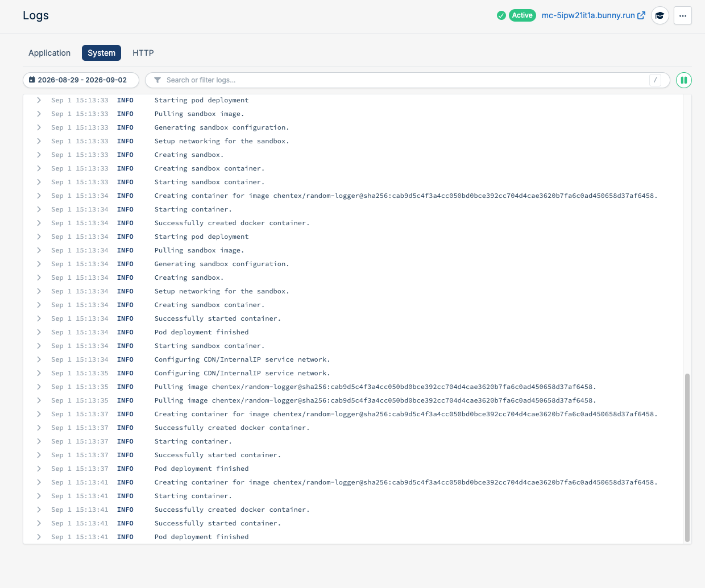The image size is (705, 588).
Task: Click the 15:13:35 'Configuring CDN/InternalIP service network.' message
Action: coord(242,373)
